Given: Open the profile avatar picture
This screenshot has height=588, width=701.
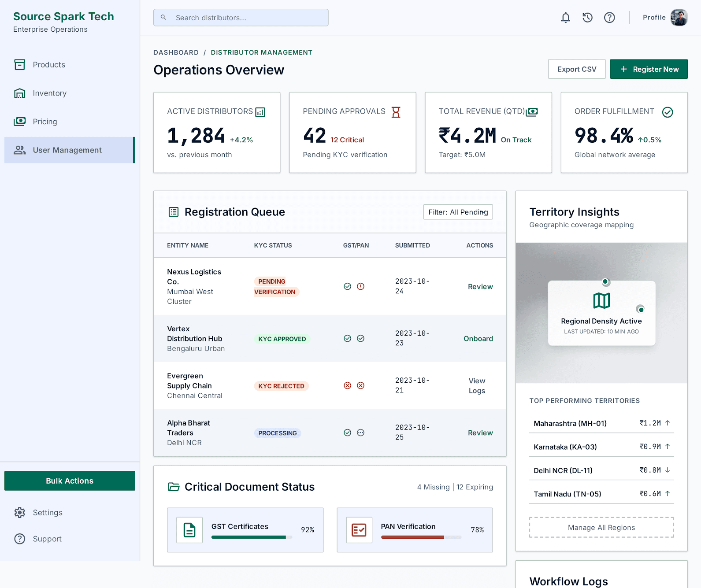Looking at the screenshot, I should click(x=679, y=18).
